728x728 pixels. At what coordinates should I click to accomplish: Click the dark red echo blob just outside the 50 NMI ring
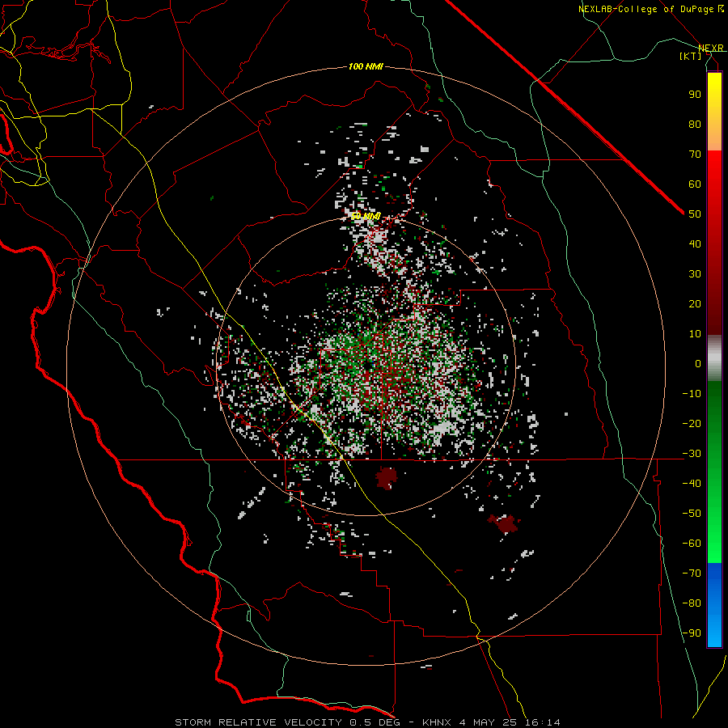[x=387, y=478]
